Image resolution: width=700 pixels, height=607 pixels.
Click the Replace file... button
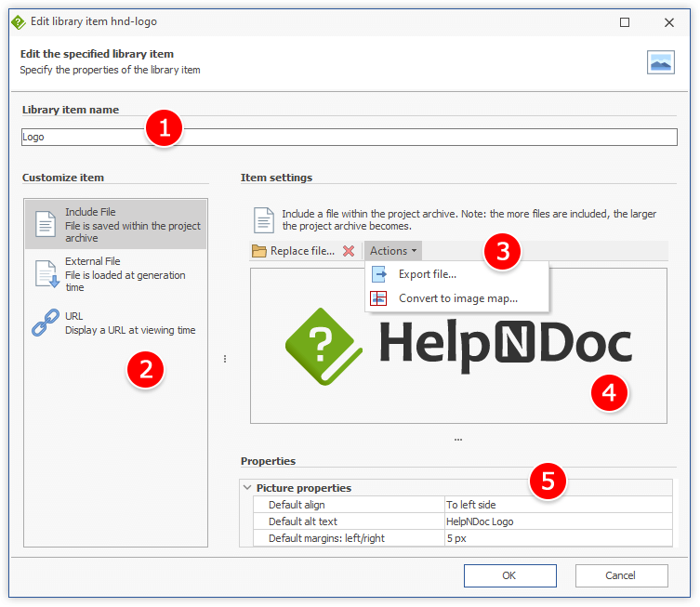294,251
